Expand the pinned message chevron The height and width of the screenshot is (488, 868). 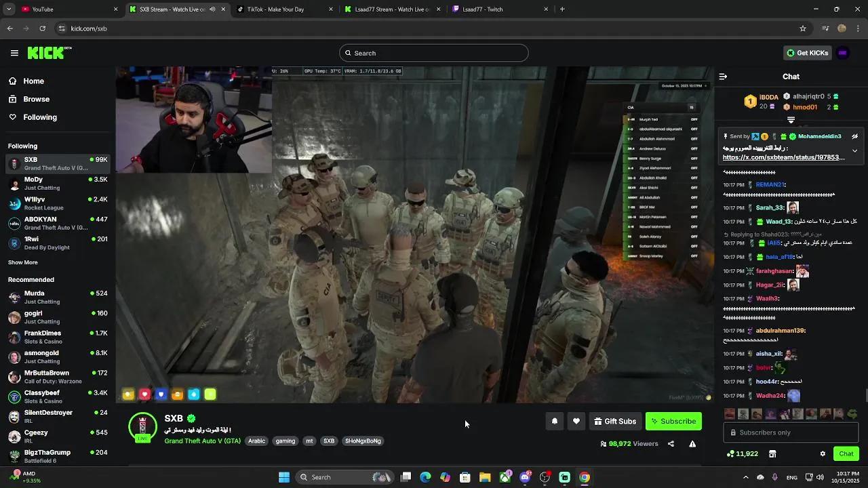854,150
